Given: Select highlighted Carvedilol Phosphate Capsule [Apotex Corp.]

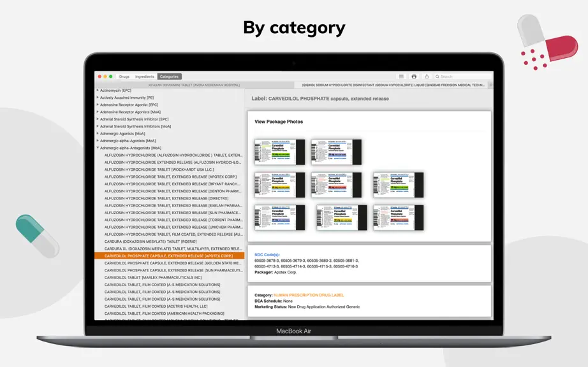Looking at the screenshot, I should point(170,255).
